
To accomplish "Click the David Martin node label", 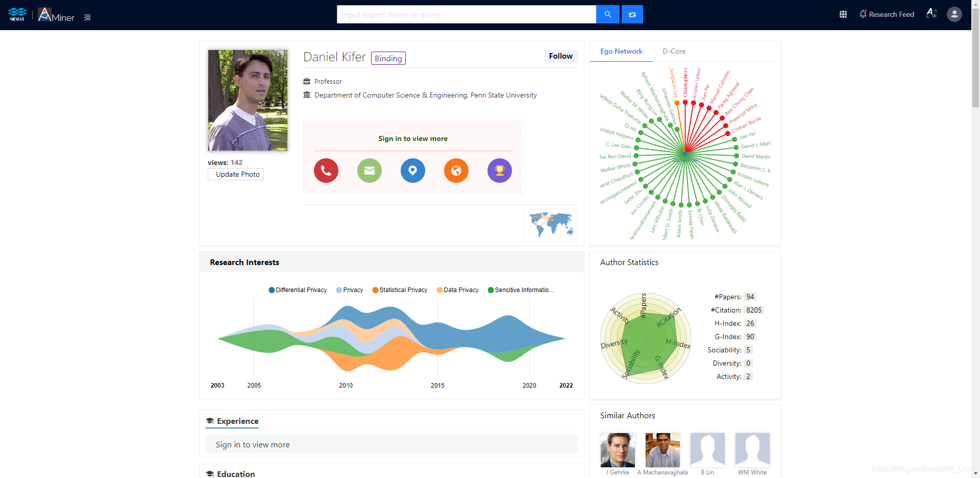I will coord(756,156).
